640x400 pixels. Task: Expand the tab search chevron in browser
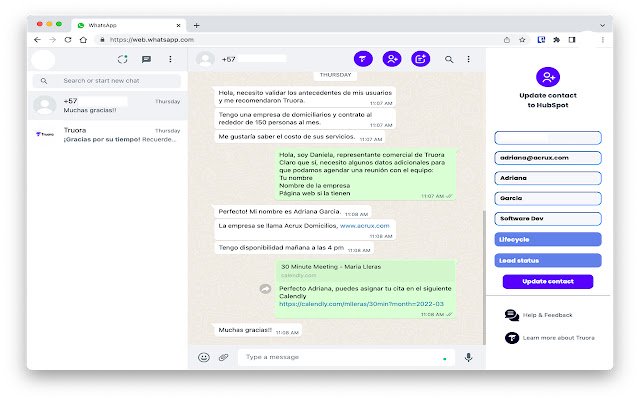click(602, 25)
